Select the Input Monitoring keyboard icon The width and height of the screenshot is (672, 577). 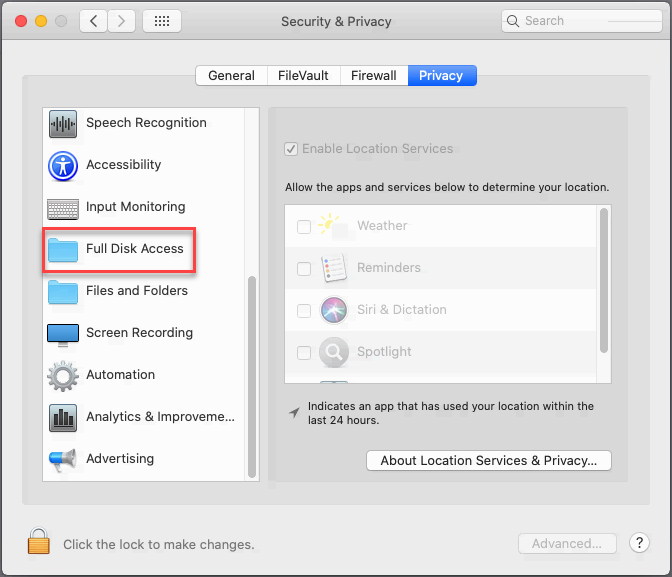coord(63,208)
